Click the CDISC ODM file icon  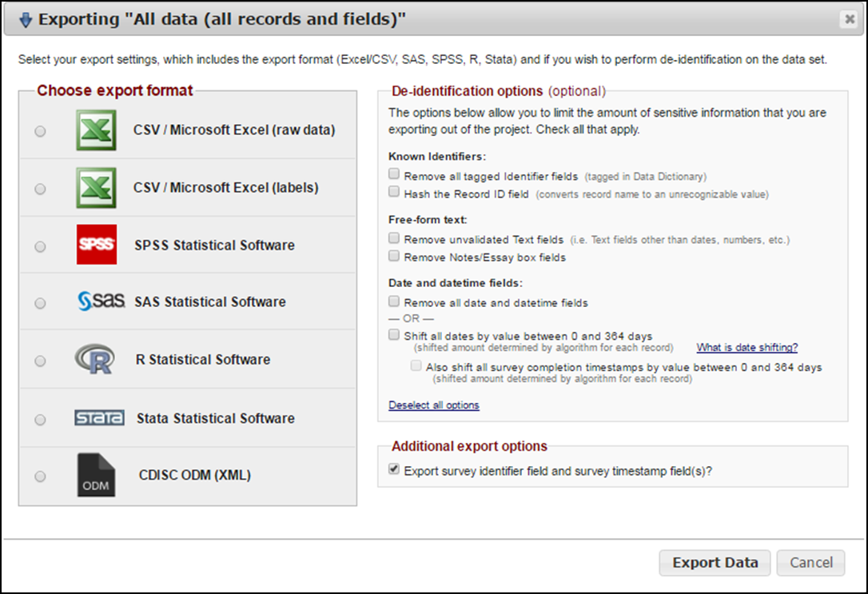(x=96, y=475)
